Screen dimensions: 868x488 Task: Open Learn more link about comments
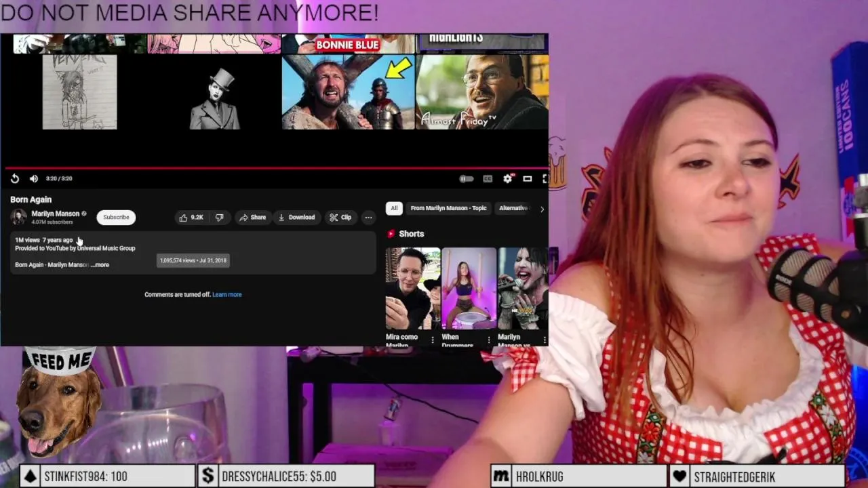click(227, 295)
